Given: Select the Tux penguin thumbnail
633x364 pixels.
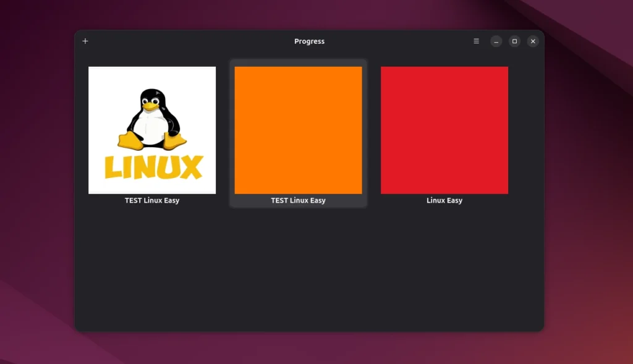Looking at the screenshot, I should click(x=152, y=130).
